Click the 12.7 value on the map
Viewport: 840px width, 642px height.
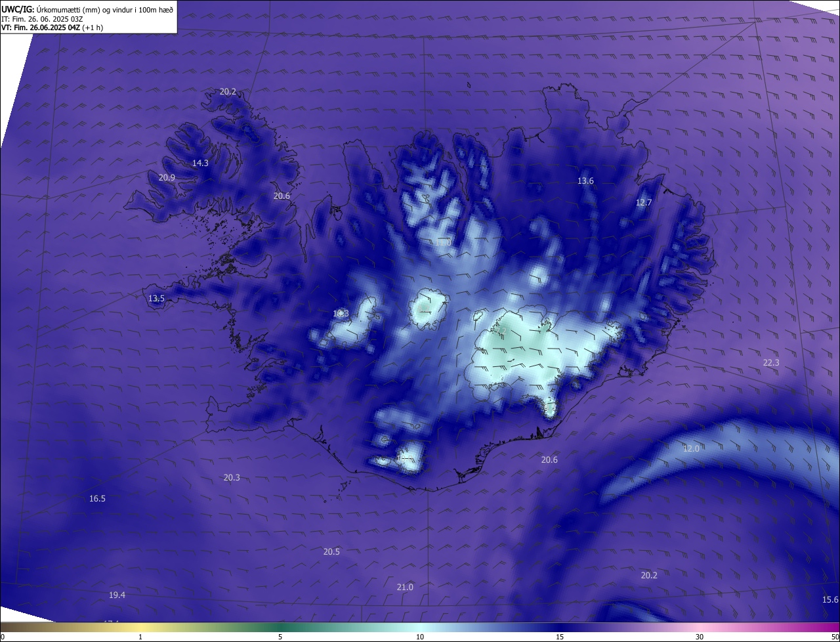(644, 202)
